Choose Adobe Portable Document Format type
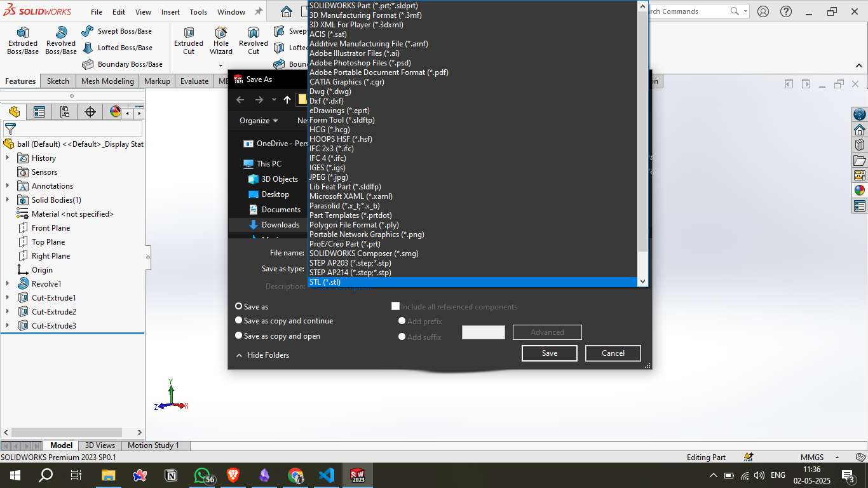This screenshot has height=488, width=868. point(473,72)
